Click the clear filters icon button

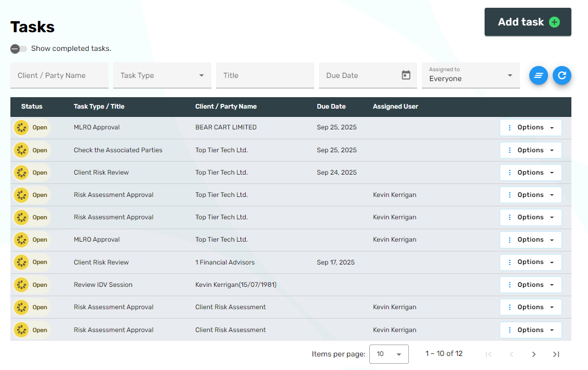(x=539, y=75)
